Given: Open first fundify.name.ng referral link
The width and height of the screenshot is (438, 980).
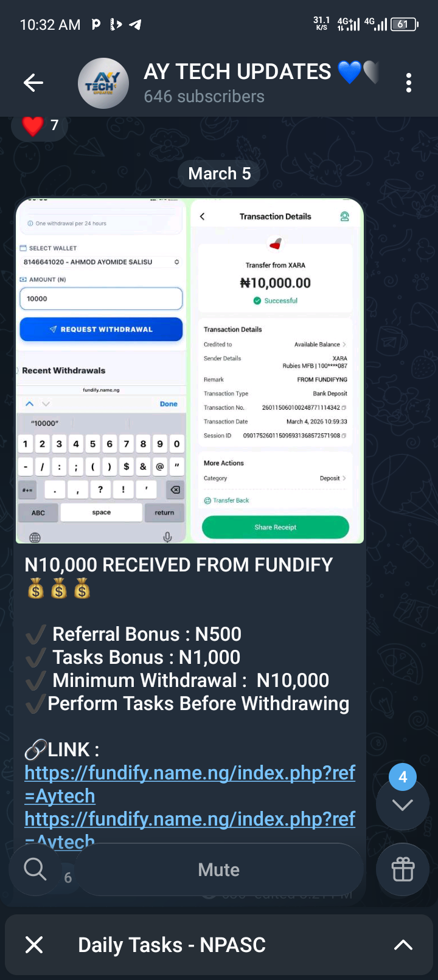Looking at the screenshot, I should coord(190,773).
